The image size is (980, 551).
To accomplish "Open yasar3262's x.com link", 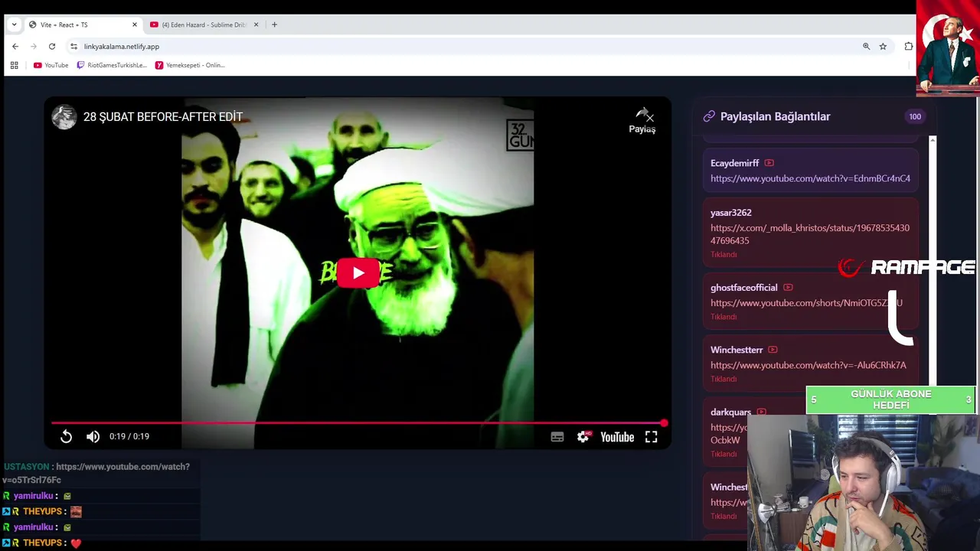I will coord(810,234).
